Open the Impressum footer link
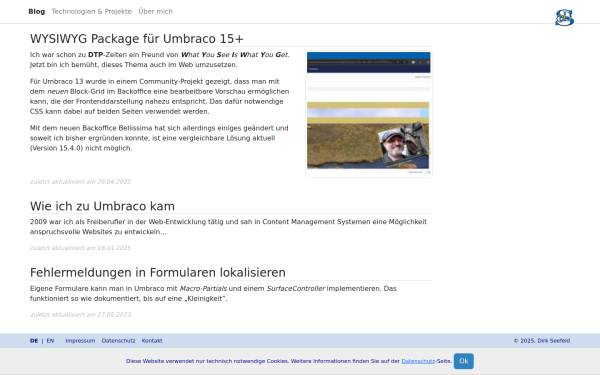This screenshot has height=375, width=600. pyautogui.click(x=80, y=341)
